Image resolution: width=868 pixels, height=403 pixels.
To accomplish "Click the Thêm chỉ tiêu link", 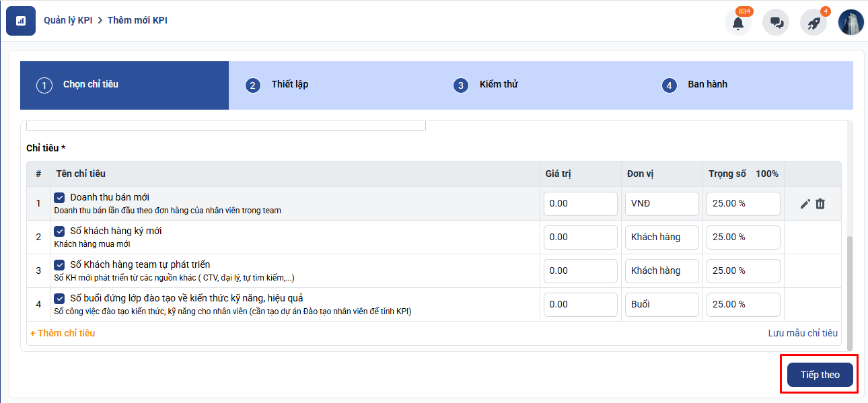I will pos(63,333).
